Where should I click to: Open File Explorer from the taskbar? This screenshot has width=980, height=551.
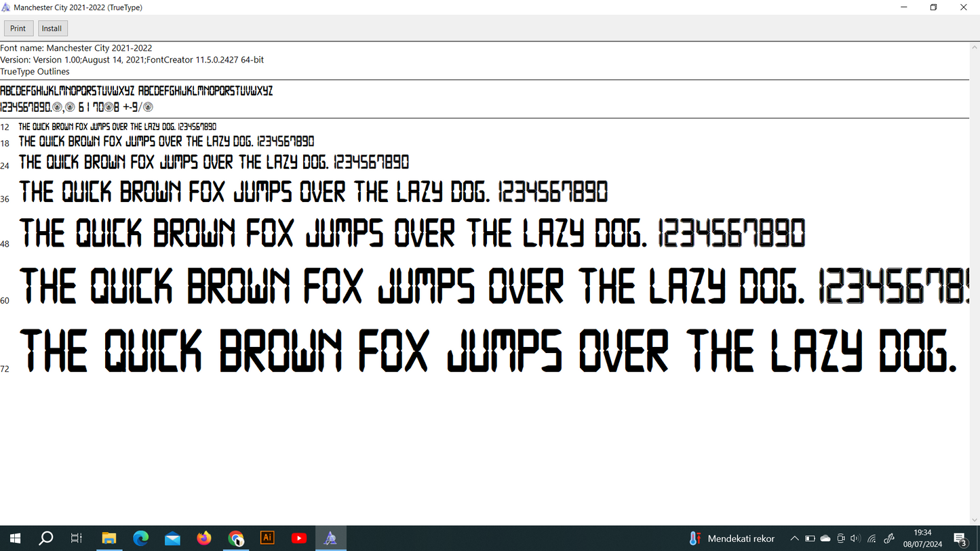pyautogui.click(x=109, y=539)
